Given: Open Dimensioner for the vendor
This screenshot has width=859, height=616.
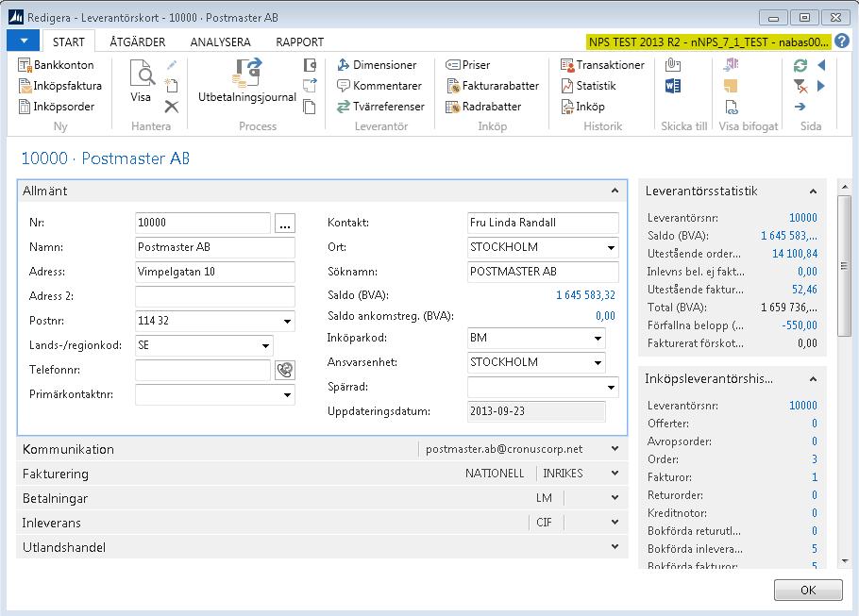Looking at the screenshot, I should [x=377, y=65].
